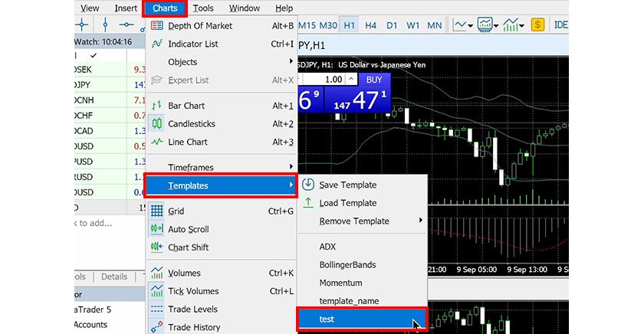Apply the 'test' template
The width and height of the screenshot is (644, 334).
[x=327, y=319]
